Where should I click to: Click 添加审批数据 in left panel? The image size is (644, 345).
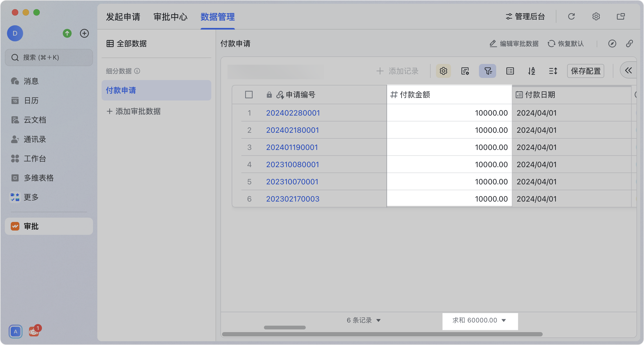134,111
